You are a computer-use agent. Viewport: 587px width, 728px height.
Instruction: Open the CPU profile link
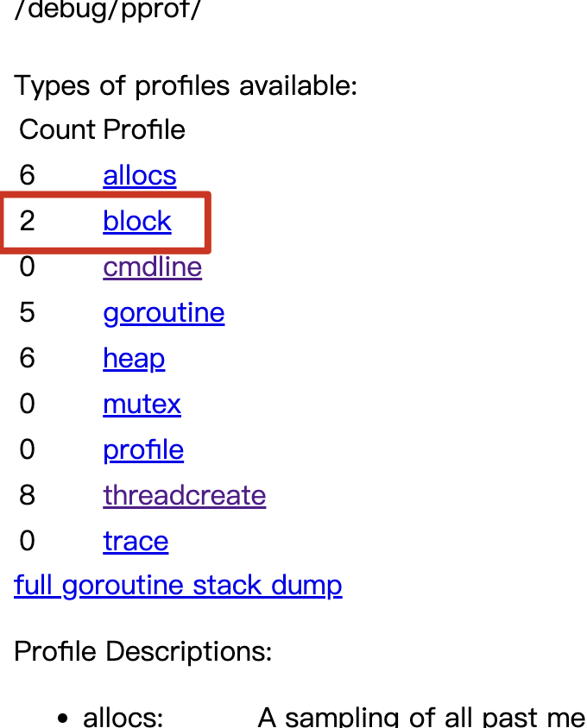143,449
